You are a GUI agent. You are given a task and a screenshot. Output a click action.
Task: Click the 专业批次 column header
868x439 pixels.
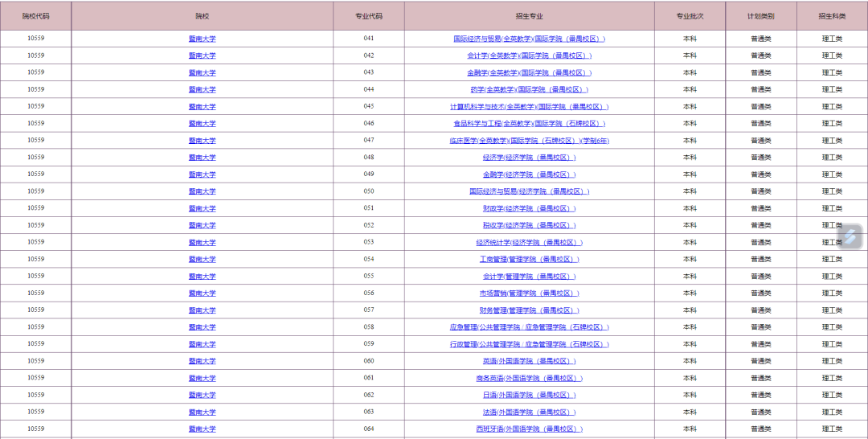coord(690,16)
